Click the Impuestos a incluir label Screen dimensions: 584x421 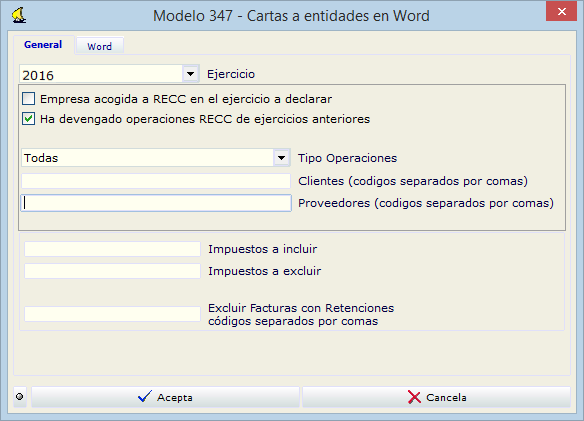click(263, 249)
